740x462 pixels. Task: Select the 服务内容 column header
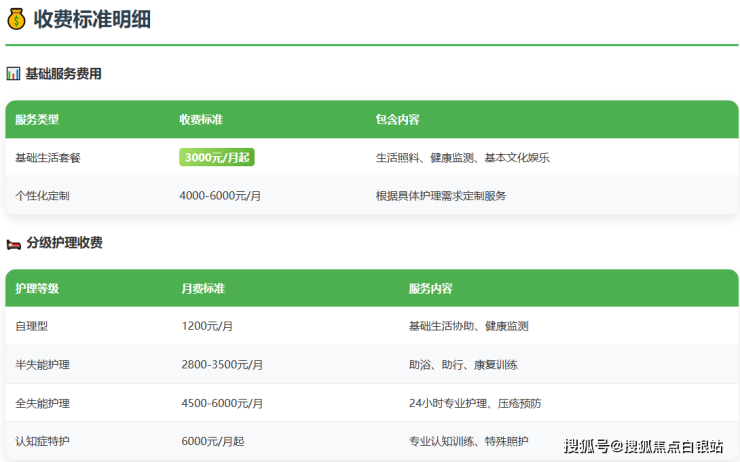430,289
